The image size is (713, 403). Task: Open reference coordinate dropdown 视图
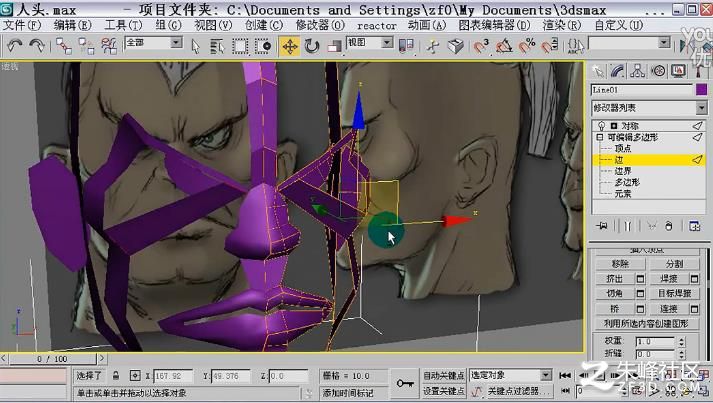coord(369,43)
